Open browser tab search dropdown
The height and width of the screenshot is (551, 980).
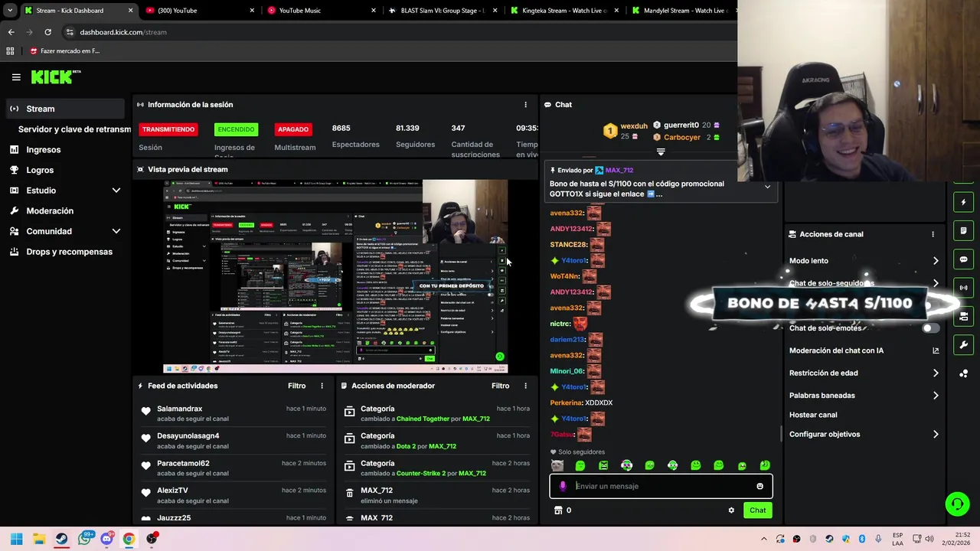(10, 11)
